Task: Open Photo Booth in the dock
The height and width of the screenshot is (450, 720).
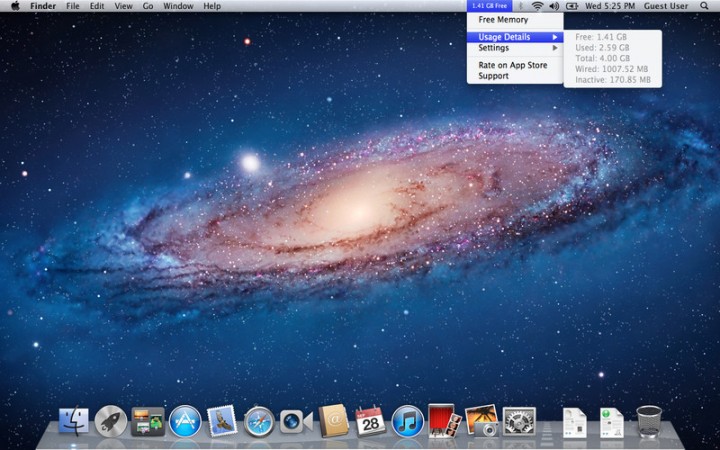Action: tap(444, 422)
